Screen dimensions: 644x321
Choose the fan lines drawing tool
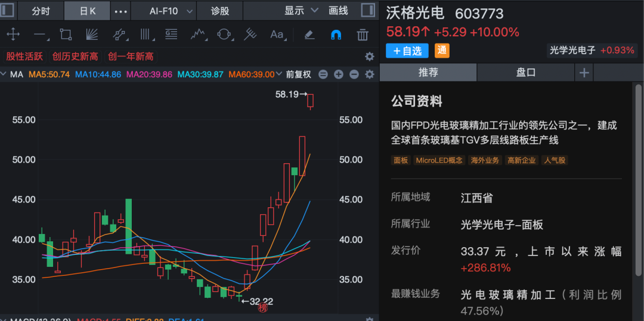tap(92, 35)
